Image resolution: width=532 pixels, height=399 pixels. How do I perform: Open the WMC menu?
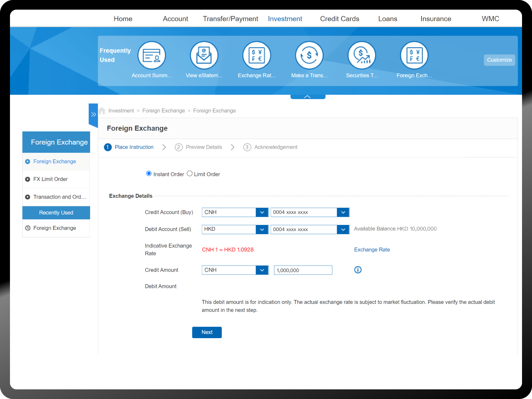click(x=490, y=19)
